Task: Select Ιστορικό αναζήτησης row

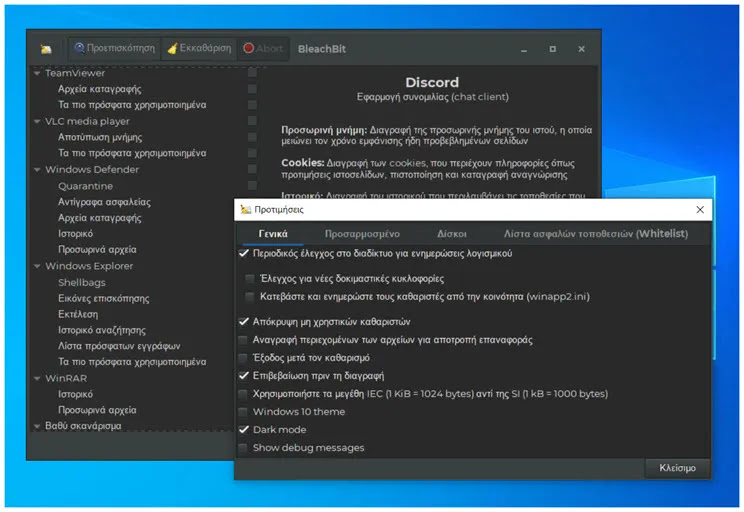Action: pos(102,330)
